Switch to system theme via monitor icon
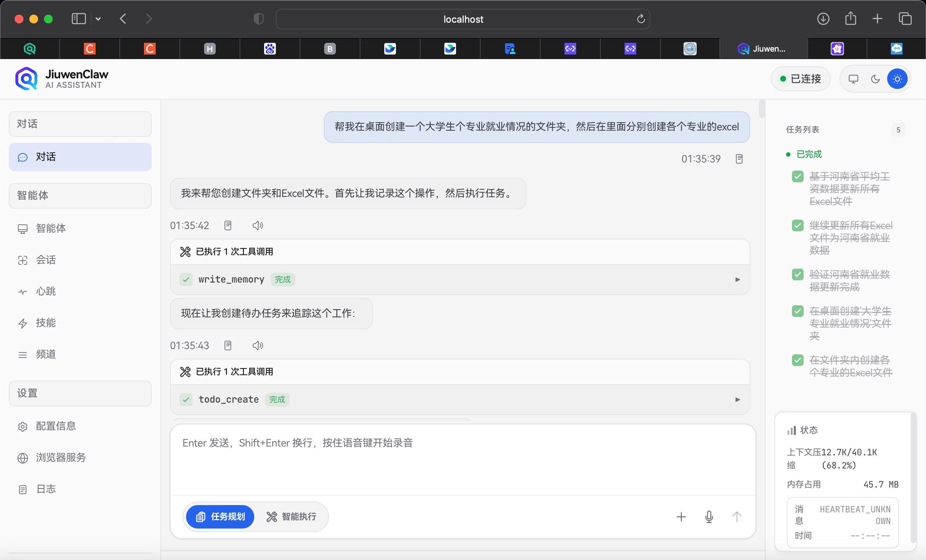This screenshot has height=560, width=926. [x=853, y=79]
